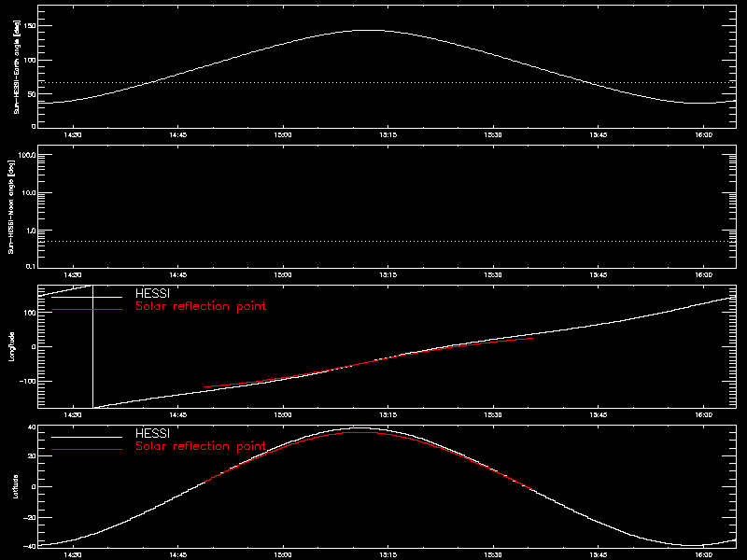Click '15:15' time tick under Longitude plot
The width and height of the screenshot is (747, 560).
(x=388, y=415)
